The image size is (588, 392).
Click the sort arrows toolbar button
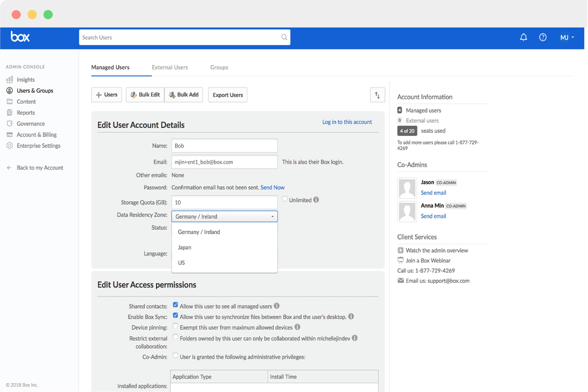(377, 95)
